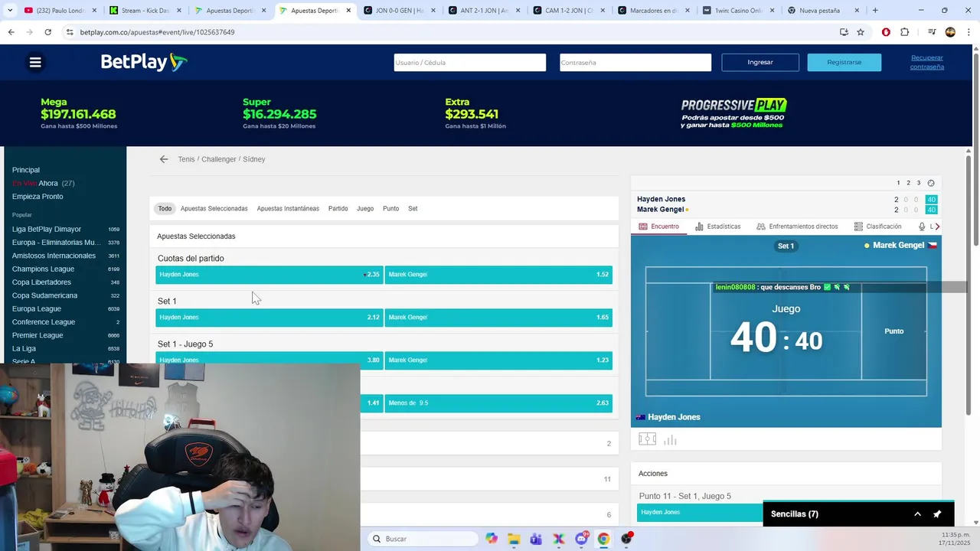
Task: Expand the collapsed market row showing 2
Action: [x=489, y=443]
